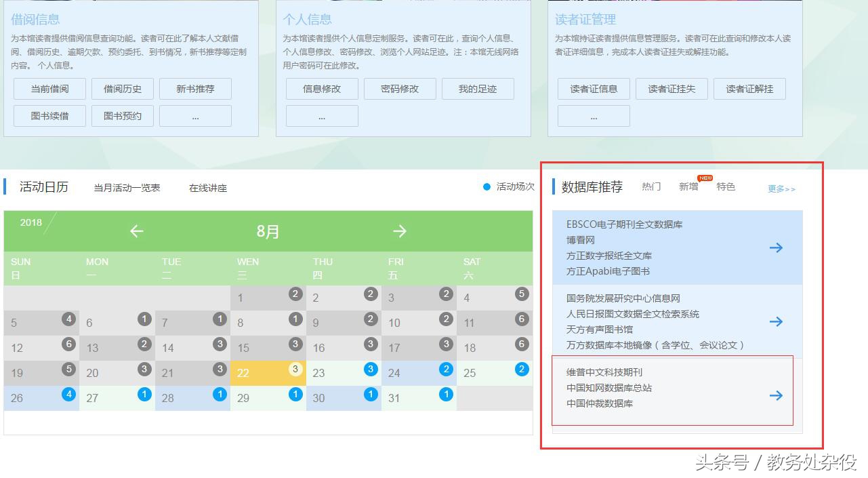Open 当前借阅 to view current loans
The width and height of the screenshot is (868, 478).
click(49, 88)
